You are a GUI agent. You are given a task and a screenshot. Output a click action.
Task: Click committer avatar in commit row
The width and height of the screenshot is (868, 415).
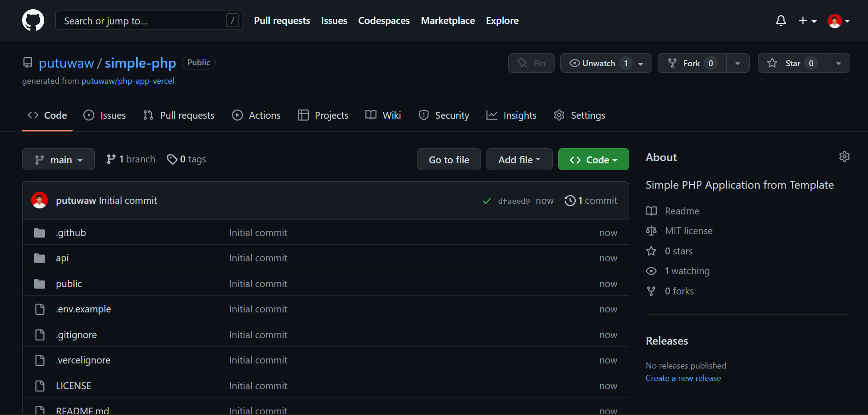pyautogui.click(x=40, y=200)
